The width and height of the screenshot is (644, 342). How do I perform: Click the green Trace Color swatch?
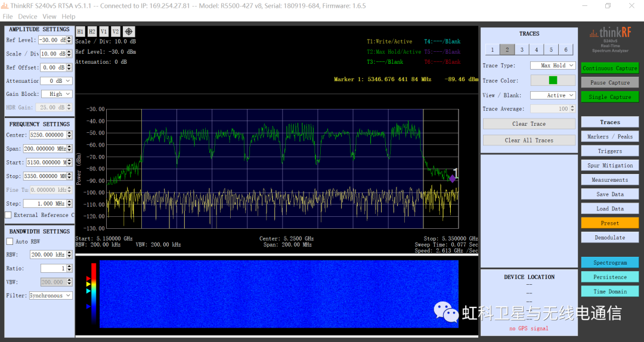(x=553, y=80)
